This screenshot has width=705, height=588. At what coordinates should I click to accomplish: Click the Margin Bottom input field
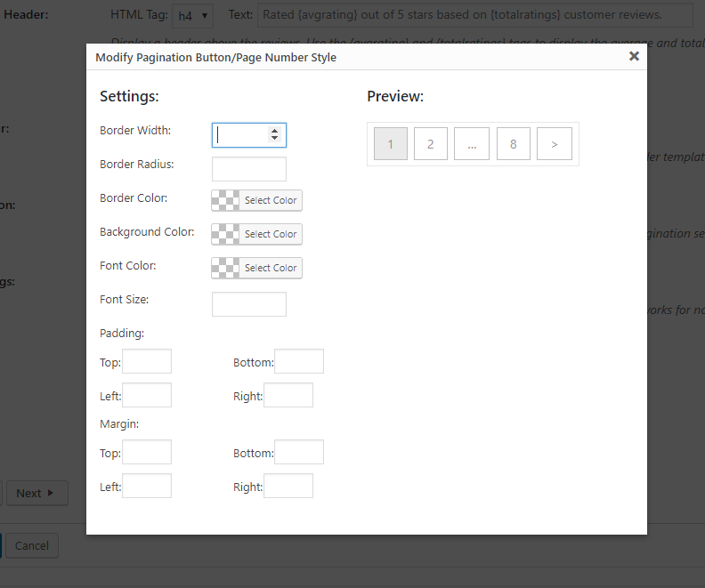(299, 452)
